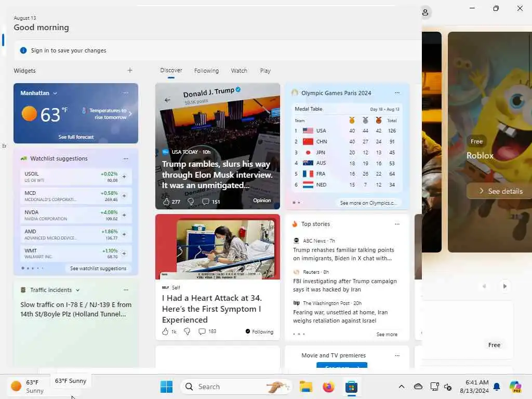This screenshot has width=532, height=399.
Task: Open ABC News Trump rehashes story
Action: (x=343, y=254)
